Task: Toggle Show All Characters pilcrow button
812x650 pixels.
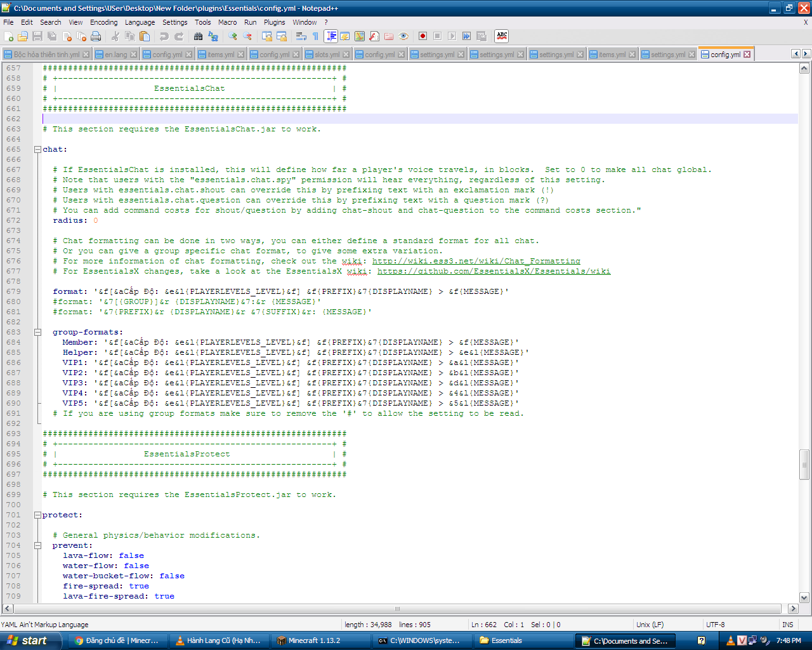Action: click(x=315, y=37)
